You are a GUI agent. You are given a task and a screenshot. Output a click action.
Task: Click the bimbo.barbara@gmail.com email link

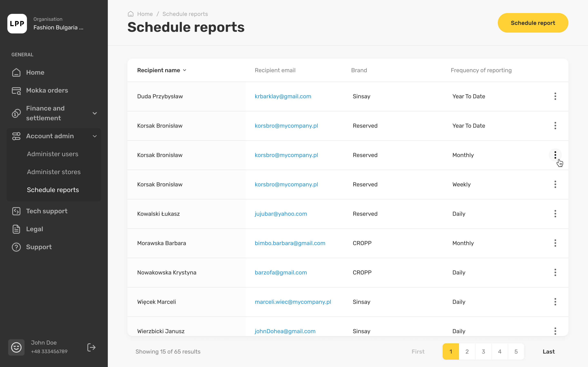(290, 243)
